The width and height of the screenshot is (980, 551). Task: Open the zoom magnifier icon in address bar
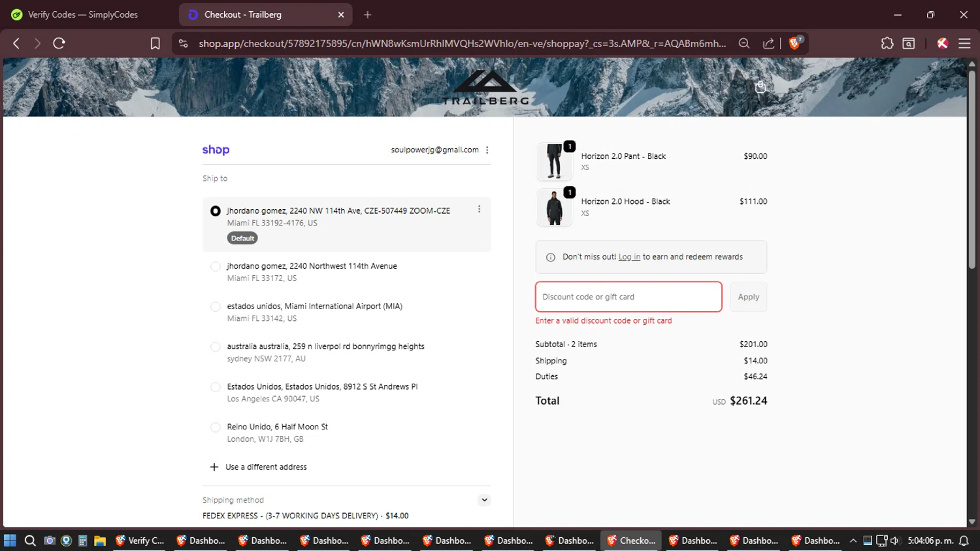pyautogui.click(x=744, y=43)
